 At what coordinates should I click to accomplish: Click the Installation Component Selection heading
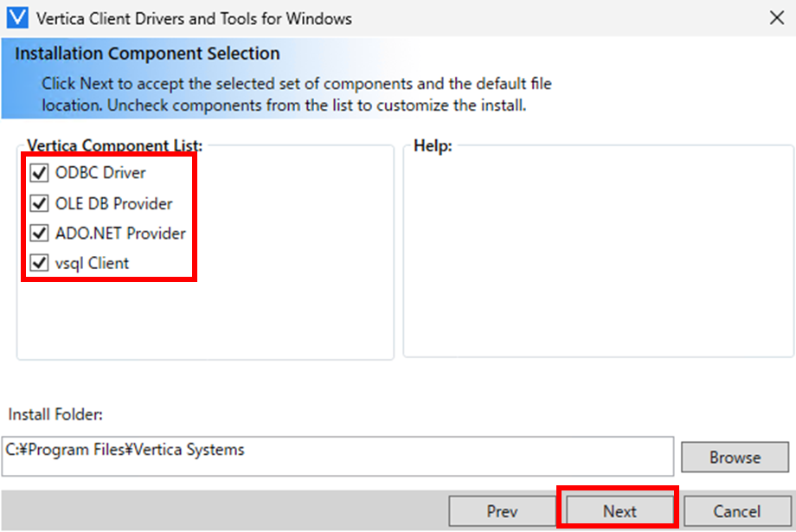147,54
